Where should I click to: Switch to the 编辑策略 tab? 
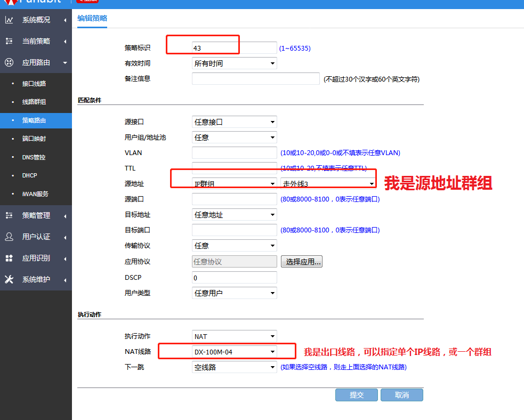tap(92, 18)
